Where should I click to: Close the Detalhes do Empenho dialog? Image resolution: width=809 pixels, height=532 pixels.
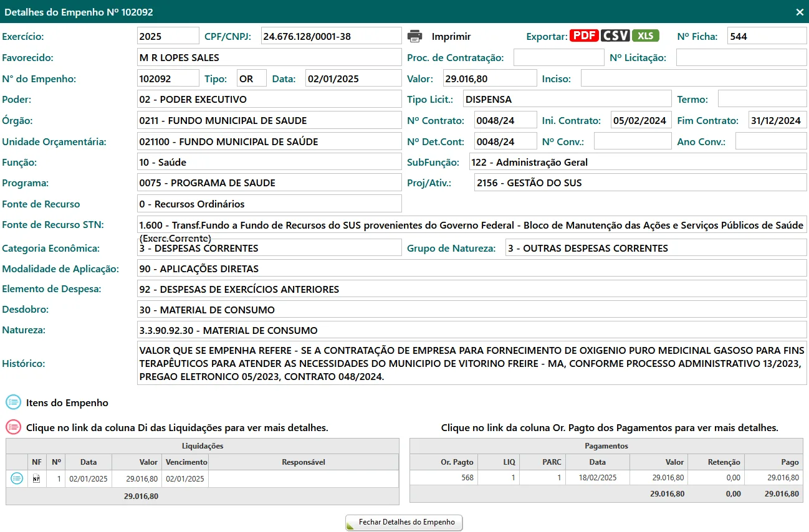click(800, 12)
